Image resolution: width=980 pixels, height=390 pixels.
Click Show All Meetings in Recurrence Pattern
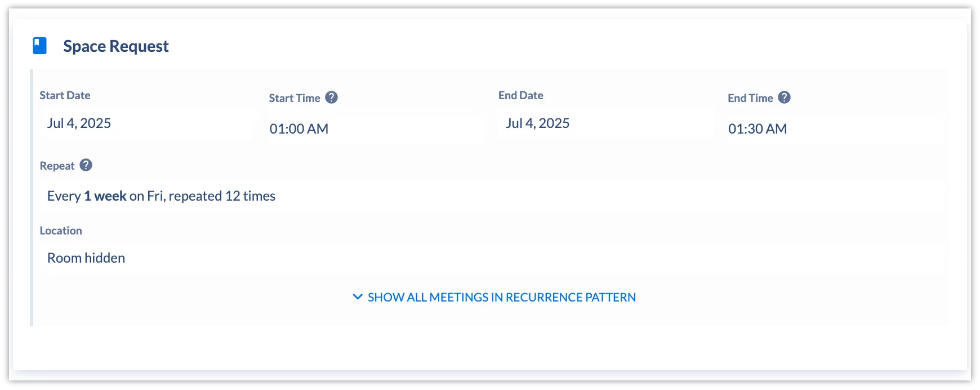(502, 297)
